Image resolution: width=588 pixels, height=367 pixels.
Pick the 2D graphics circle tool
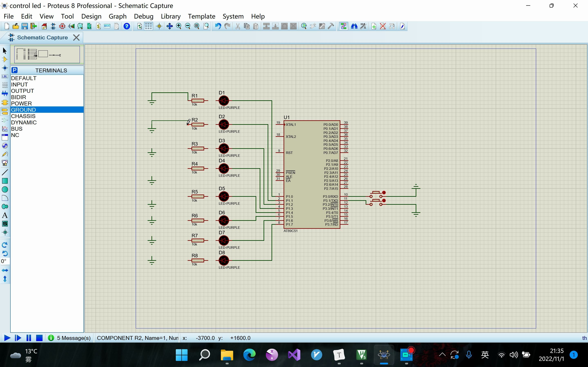pos(5,189)
